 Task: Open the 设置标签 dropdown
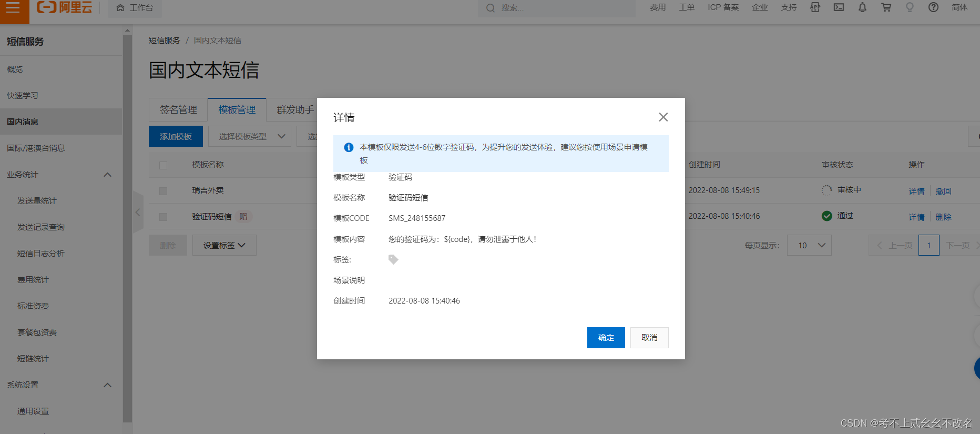224,245
